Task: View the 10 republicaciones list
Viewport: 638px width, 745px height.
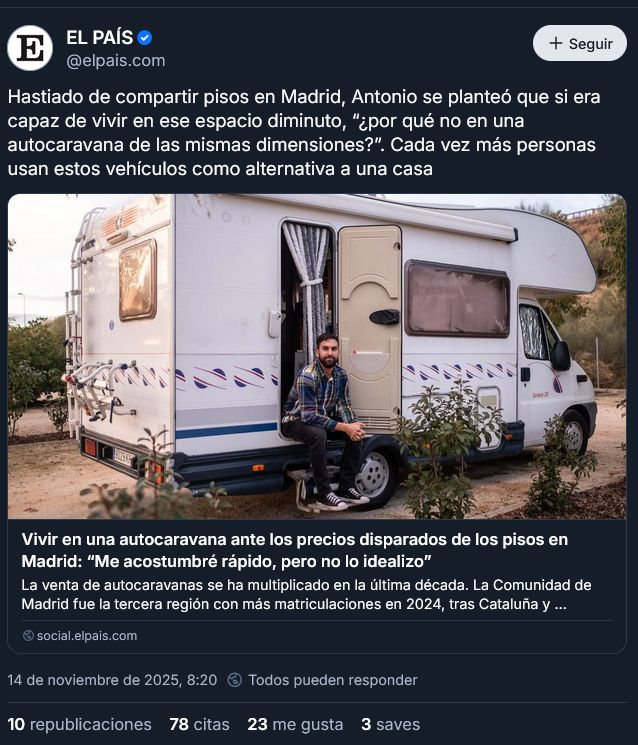Action: click(79, 725)
